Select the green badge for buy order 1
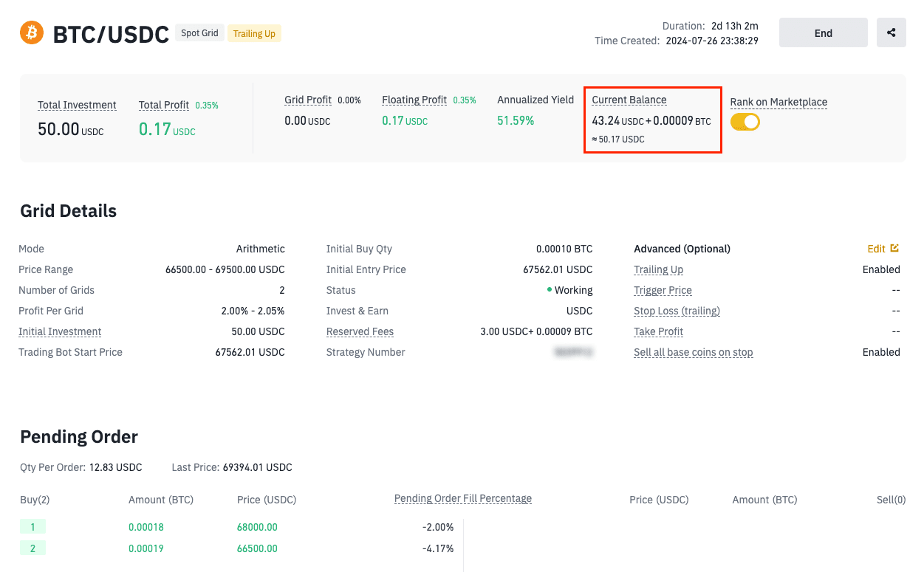The image size is (924, 572). (x=33, y=526)
